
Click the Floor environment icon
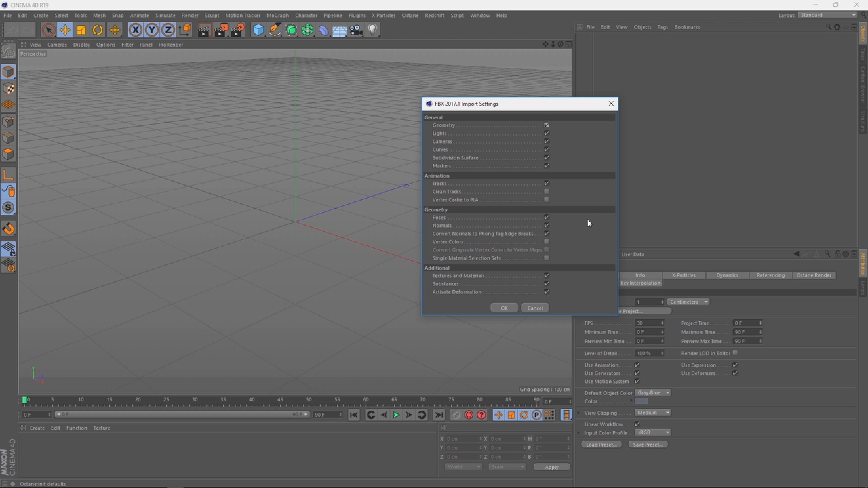click(x=340, y=30)
